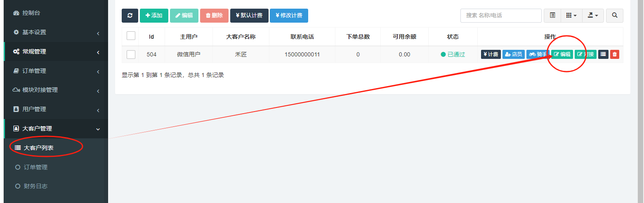Click the refresh table icon button

coord(130,16)
